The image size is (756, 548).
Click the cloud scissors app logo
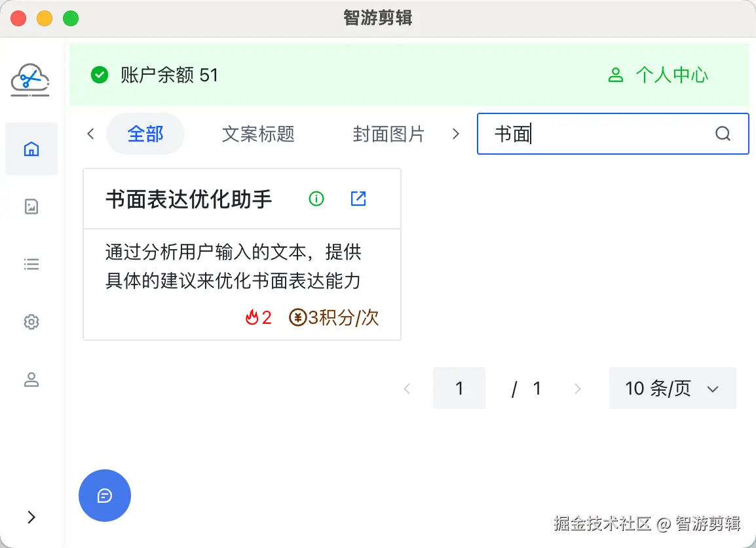[30, 80]
